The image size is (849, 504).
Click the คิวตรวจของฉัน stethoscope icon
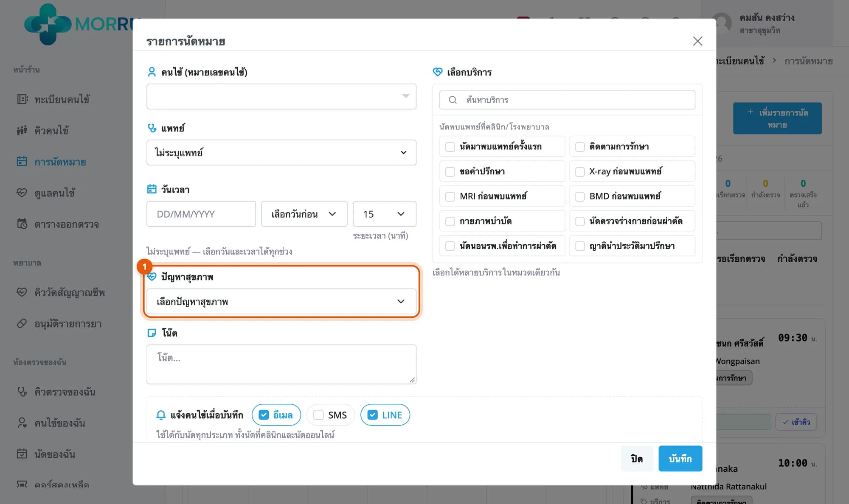pos(22,392)
